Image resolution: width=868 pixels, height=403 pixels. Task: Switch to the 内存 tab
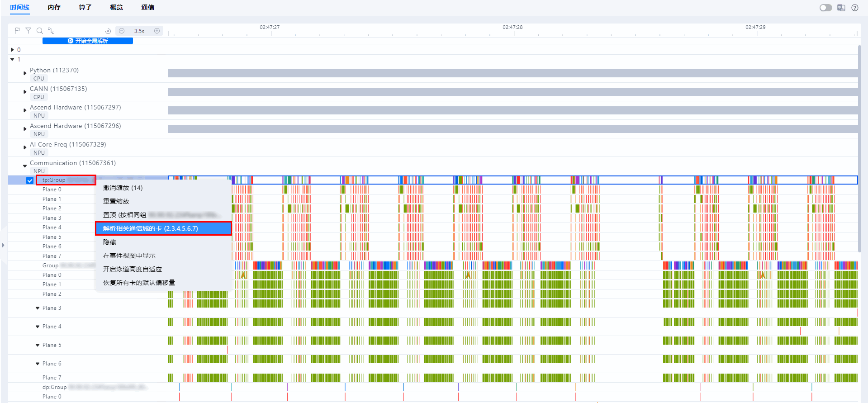(54, 7)
